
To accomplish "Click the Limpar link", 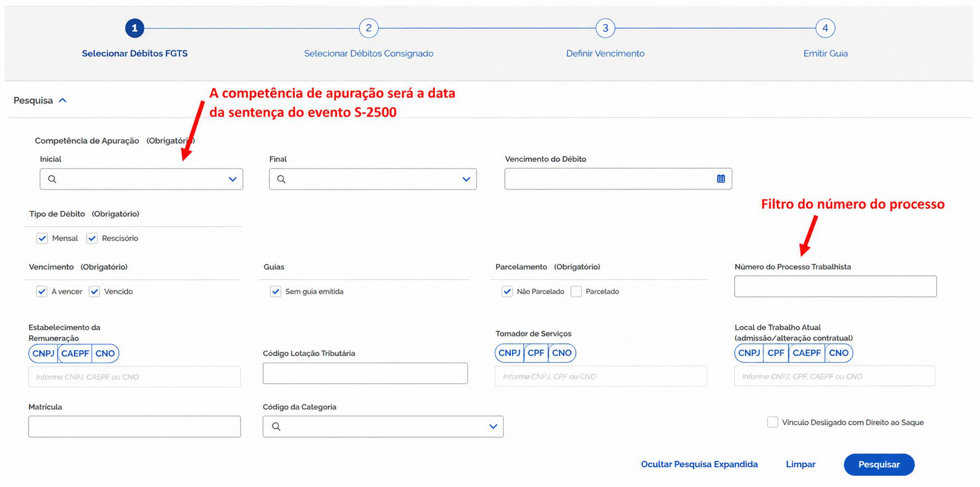I will [x=801, y=464].
